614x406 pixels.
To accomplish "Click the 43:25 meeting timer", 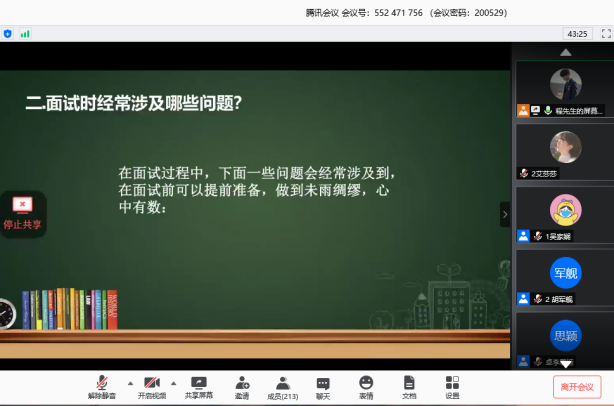I will coord(577,33).
